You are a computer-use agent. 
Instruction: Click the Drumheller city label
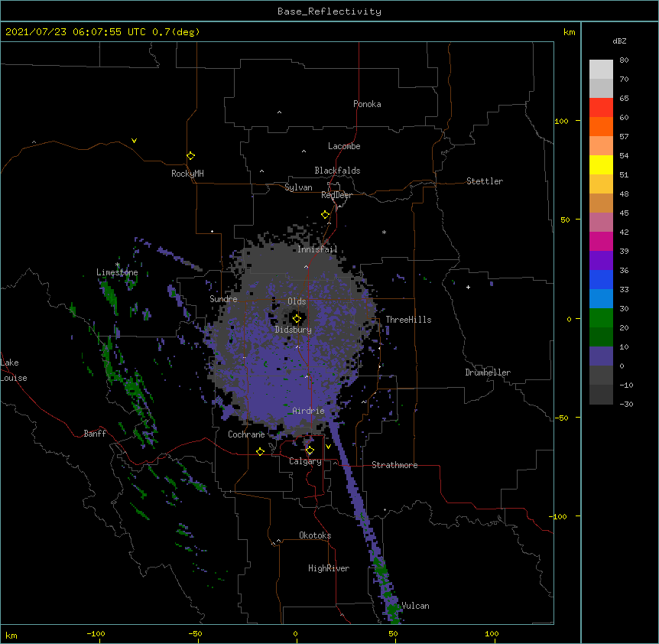(488, 372)
